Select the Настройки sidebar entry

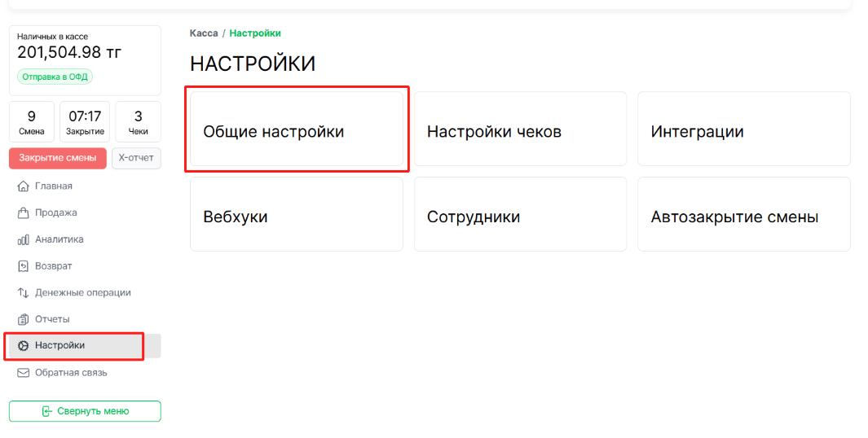pos(85,346)
